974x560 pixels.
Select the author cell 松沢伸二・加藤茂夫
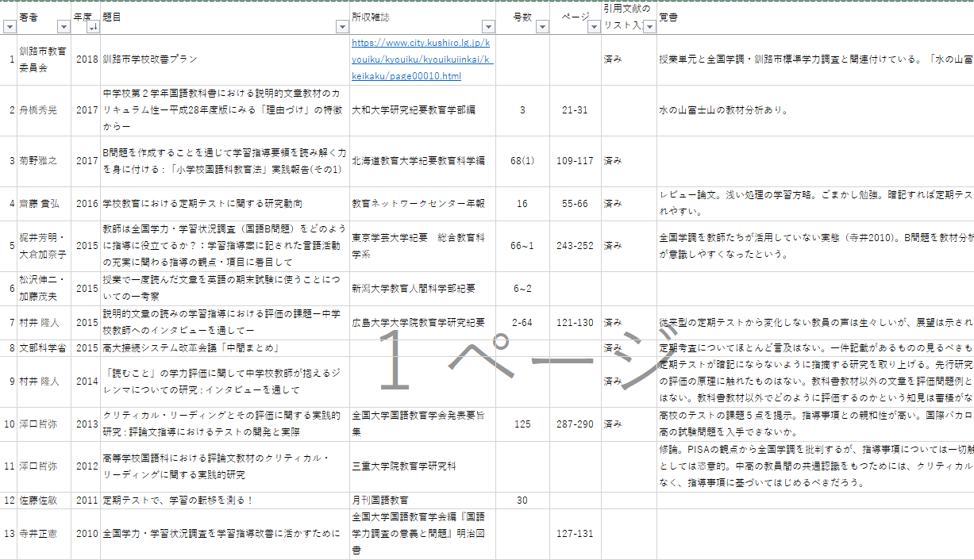(x=44, y=289)
